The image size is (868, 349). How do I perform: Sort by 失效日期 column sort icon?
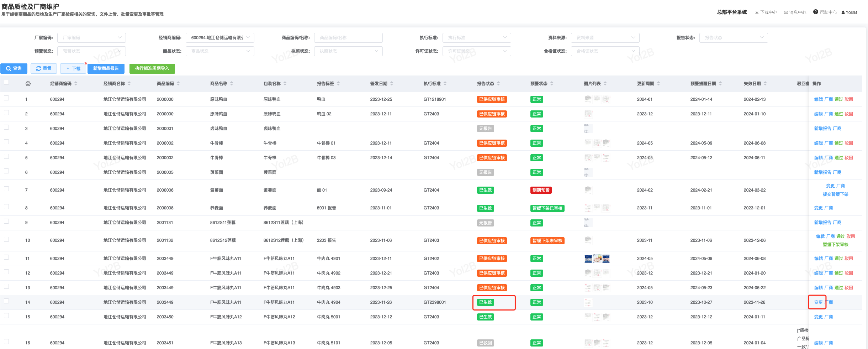765,84
